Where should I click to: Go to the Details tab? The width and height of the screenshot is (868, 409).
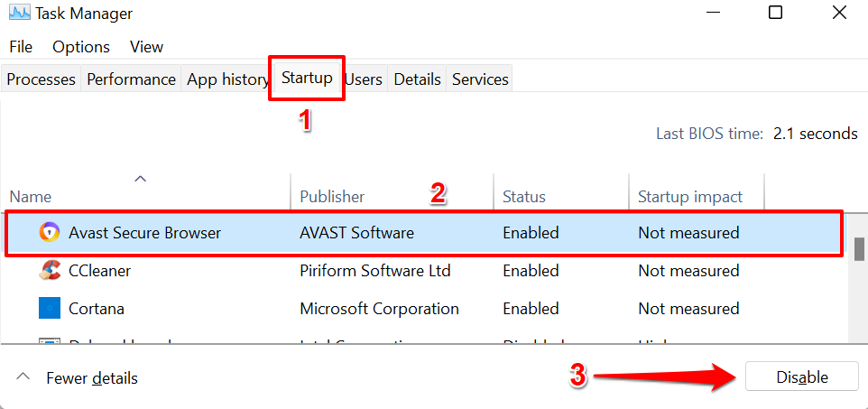(x=417, y=79)
